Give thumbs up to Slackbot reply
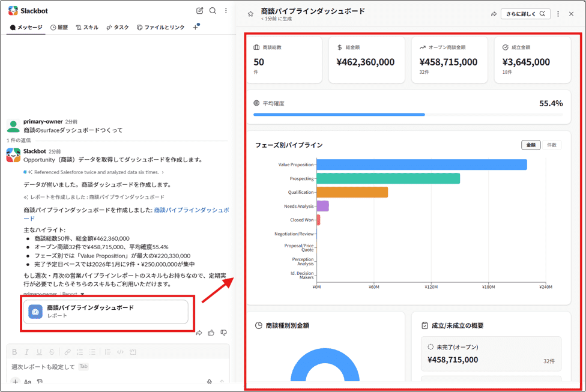 click(211, 333)
